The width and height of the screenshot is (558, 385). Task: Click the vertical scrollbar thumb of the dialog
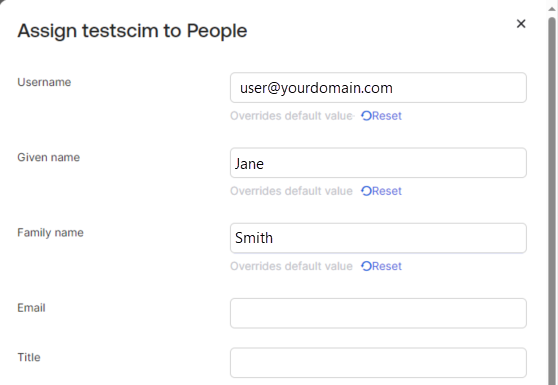click(552, 199)
